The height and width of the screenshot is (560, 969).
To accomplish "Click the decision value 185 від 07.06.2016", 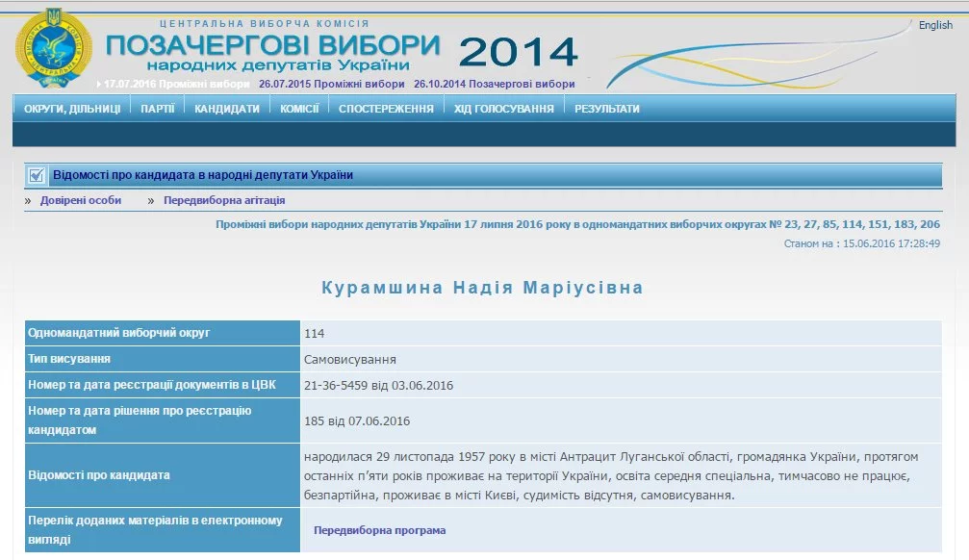I will (357, 421).
